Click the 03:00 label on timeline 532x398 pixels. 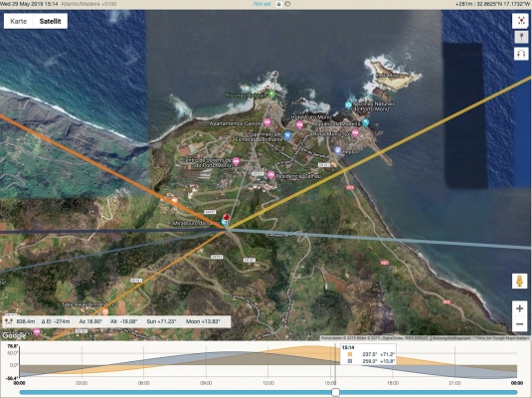tap(82, 383)
